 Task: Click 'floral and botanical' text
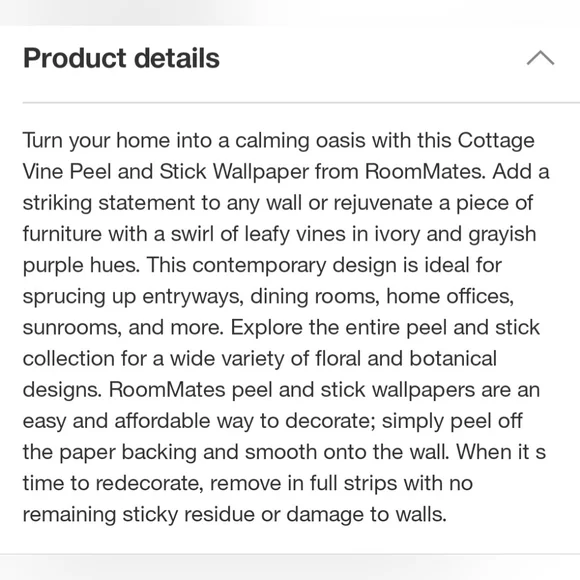coord(406,359)
